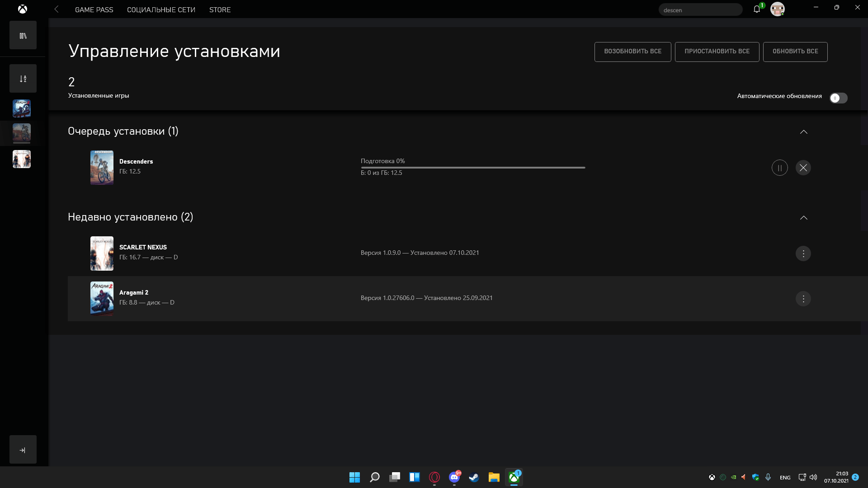
Task: Open Windows Security tray icon
Action: coord(755,477)
